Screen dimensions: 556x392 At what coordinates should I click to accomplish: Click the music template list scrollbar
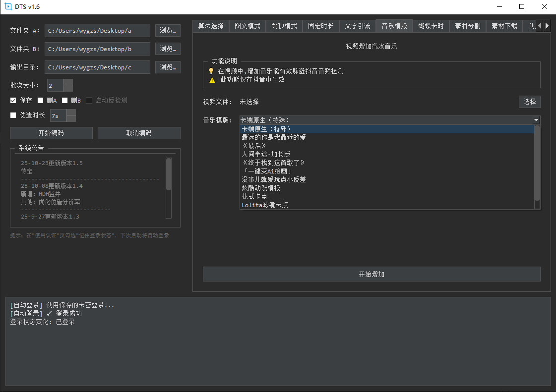(x=537, y=164)
